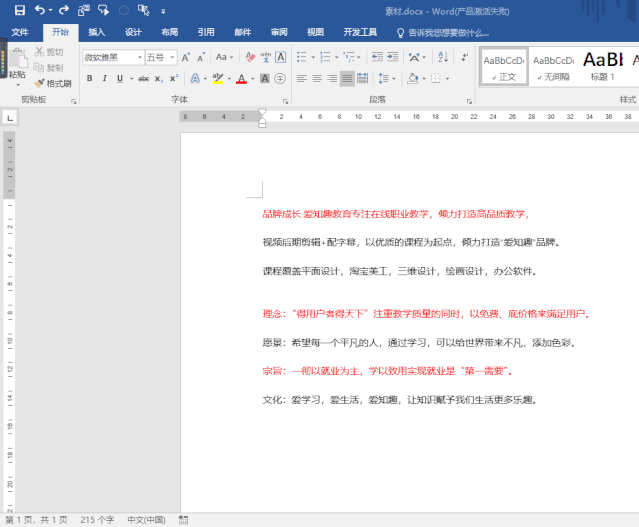Open the 文件 (File) menu
639x527 pixels.
pos(20,32)
